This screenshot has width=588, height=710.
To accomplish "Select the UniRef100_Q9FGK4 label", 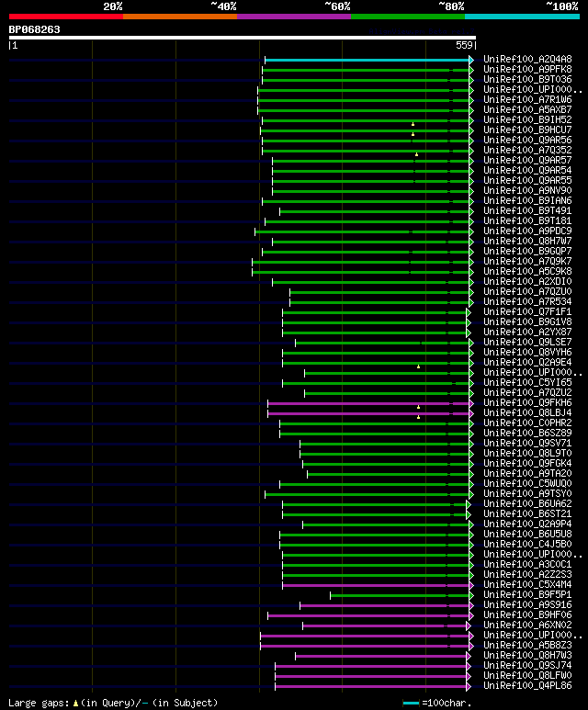I will [x=527, y=463].
